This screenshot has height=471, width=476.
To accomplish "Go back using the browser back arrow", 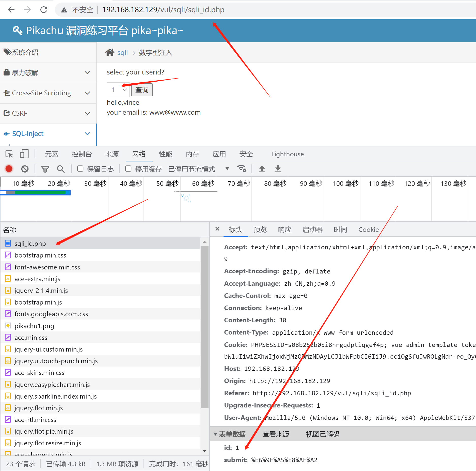I will click(11, 10).
